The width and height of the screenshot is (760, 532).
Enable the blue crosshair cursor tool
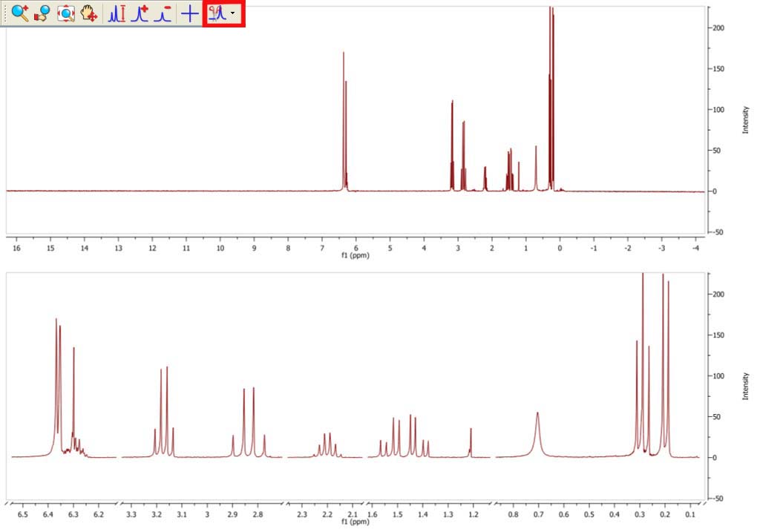tap(190, 13)
